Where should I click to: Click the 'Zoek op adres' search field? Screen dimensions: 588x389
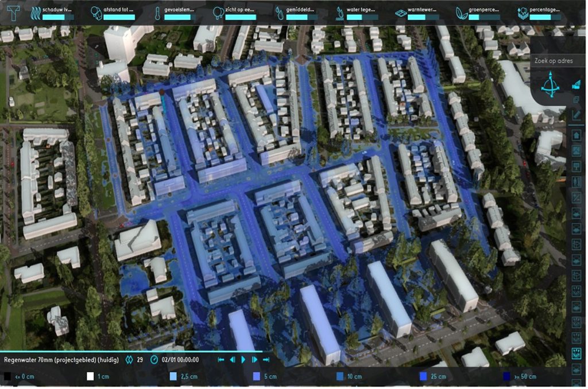click(x=551, y=61)
